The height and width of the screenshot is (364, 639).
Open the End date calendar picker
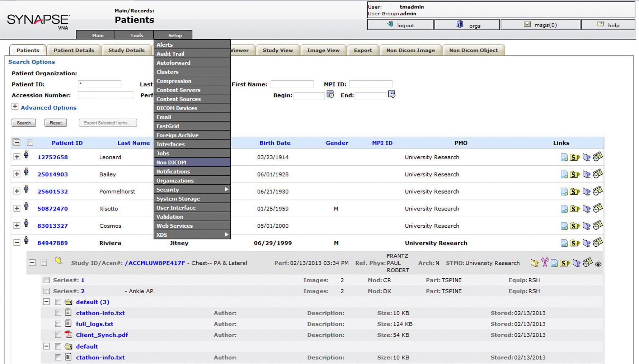(391, 95)
